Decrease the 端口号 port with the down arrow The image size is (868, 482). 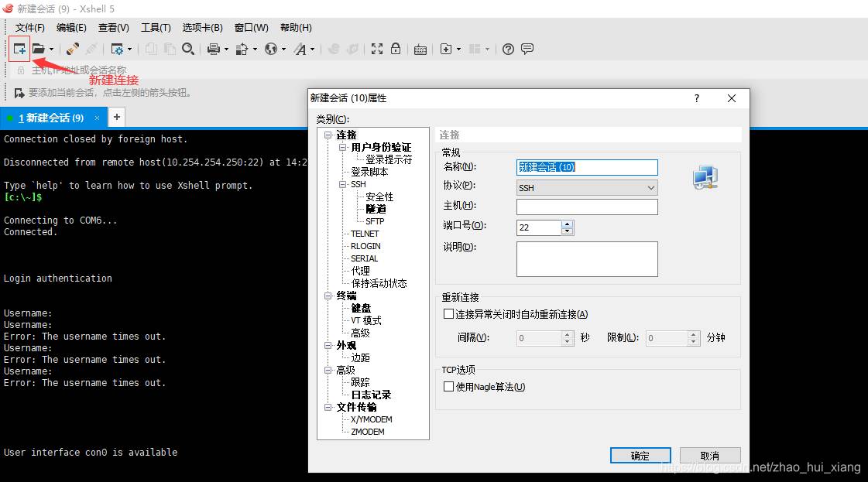coord(567,231)
